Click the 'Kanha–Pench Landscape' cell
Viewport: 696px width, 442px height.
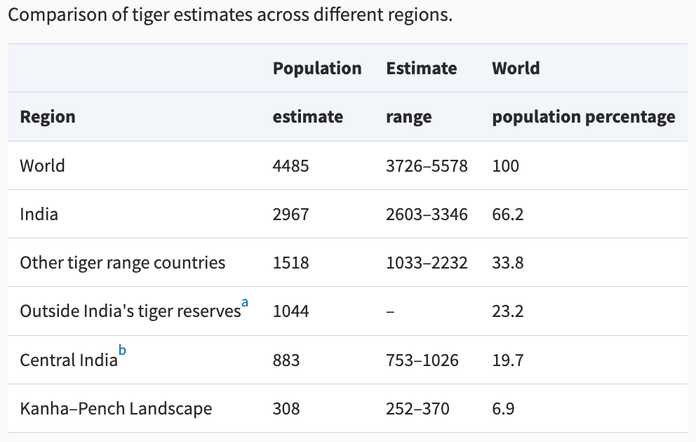(x=116, y=409)
